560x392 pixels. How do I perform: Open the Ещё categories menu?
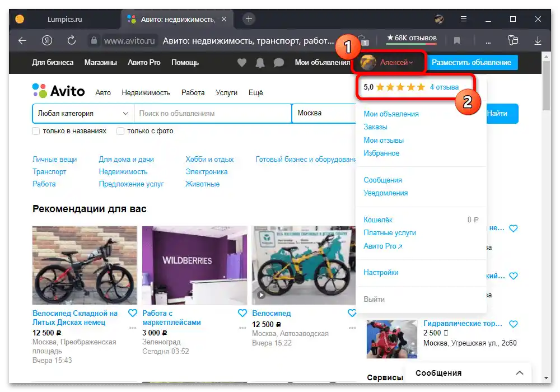[256, 93]
